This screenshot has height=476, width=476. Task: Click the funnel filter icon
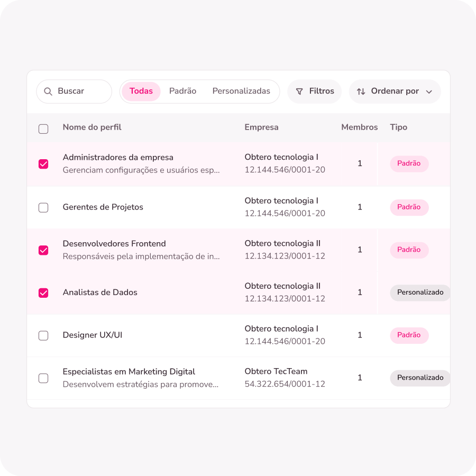coord(299,91)
